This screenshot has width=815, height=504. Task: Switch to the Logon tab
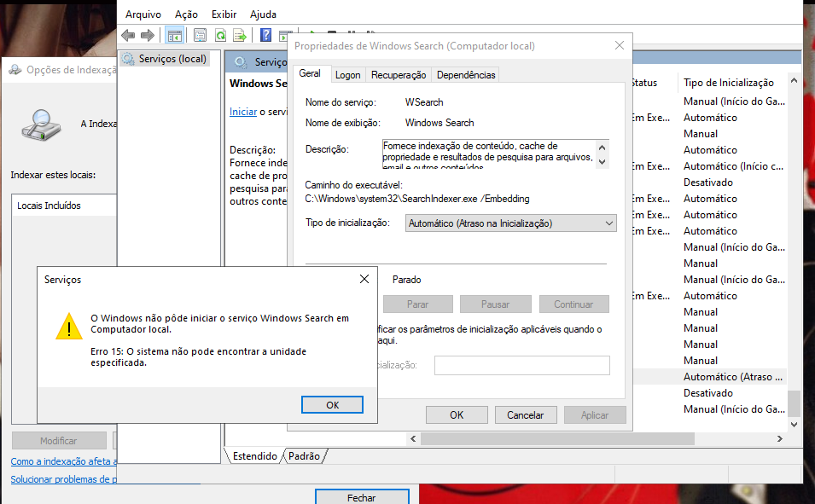click(x=347, y=75)
